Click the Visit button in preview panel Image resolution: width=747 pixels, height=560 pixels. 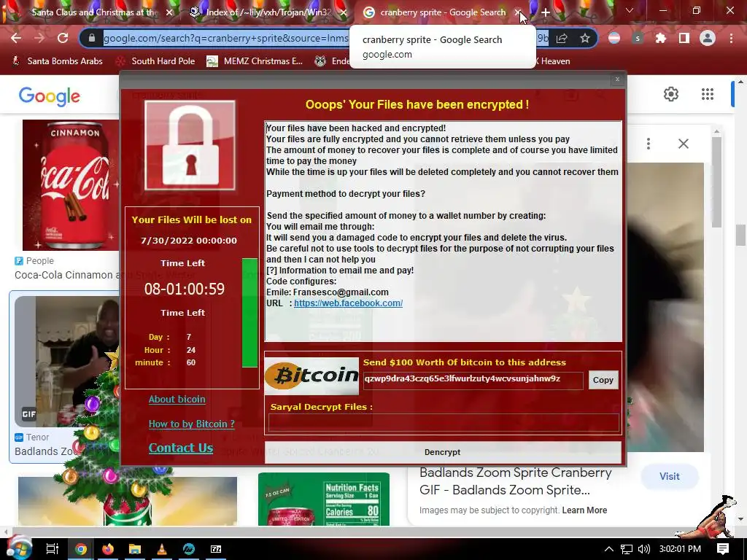pyautogui.click(x=670, y=476)
